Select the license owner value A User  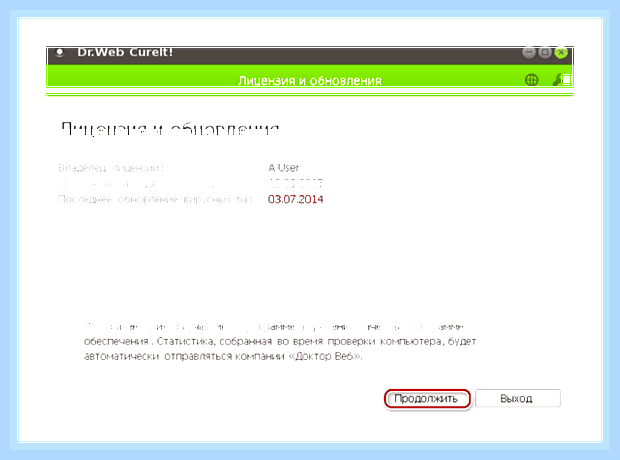pyautogui.click(x=284, y=168)
